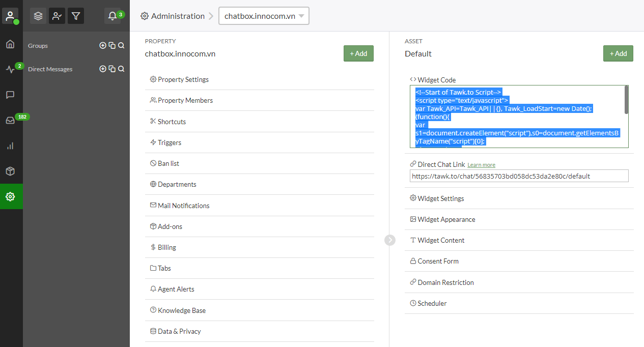Open the Add-ons box sidebar icon
This screenshot has height=347, width=644.
click(x=10, y=171)
